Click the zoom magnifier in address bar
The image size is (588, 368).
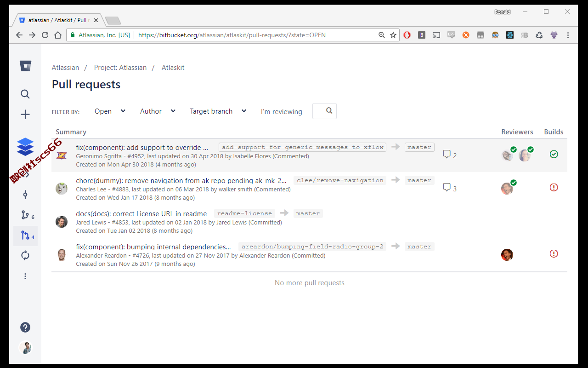click(x=382, y=35)
